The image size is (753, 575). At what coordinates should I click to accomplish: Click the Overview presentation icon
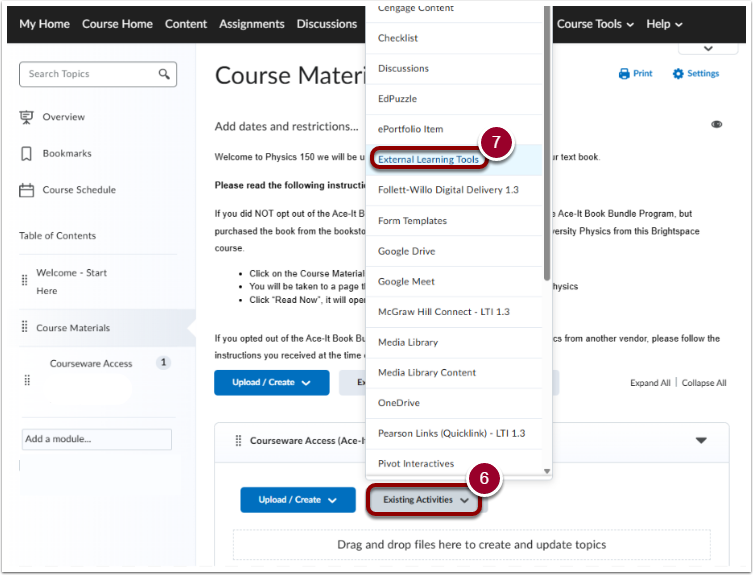coord(26,117)
